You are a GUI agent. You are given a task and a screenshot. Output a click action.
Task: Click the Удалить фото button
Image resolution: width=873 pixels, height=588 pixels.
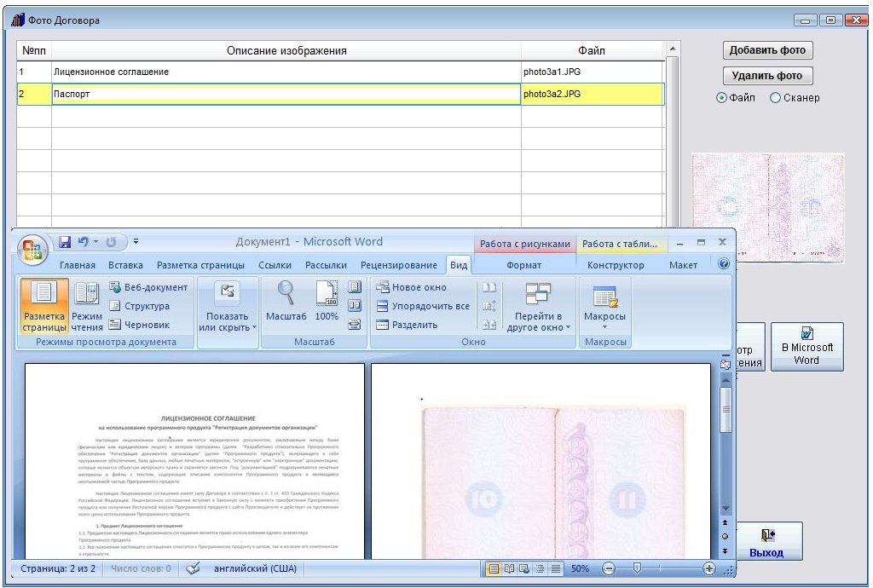pos(768,76)
